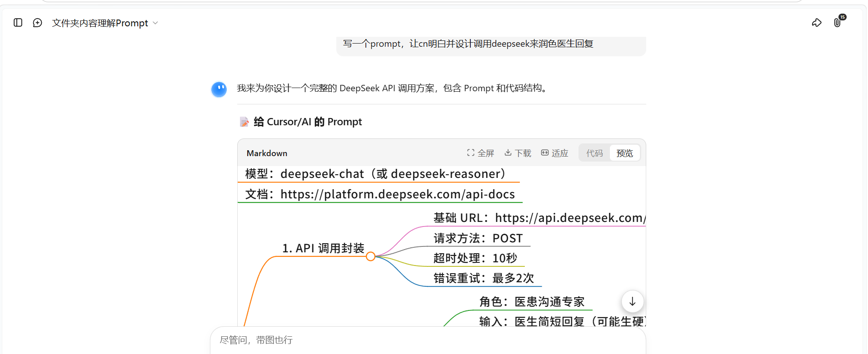
Task: Click the 给 Cursor/AI 的 Prompt heading
Action: (x=308, y=122)
